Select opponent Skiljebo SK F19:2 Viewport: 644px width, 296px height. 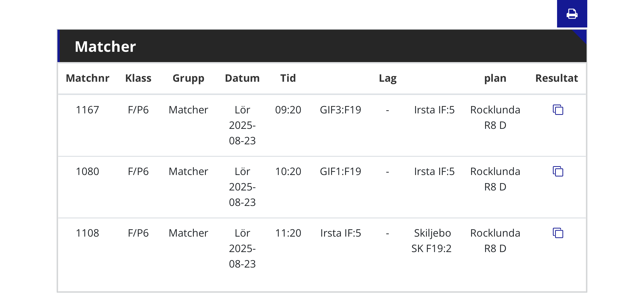pyautogui.click(x=432, y=241)
